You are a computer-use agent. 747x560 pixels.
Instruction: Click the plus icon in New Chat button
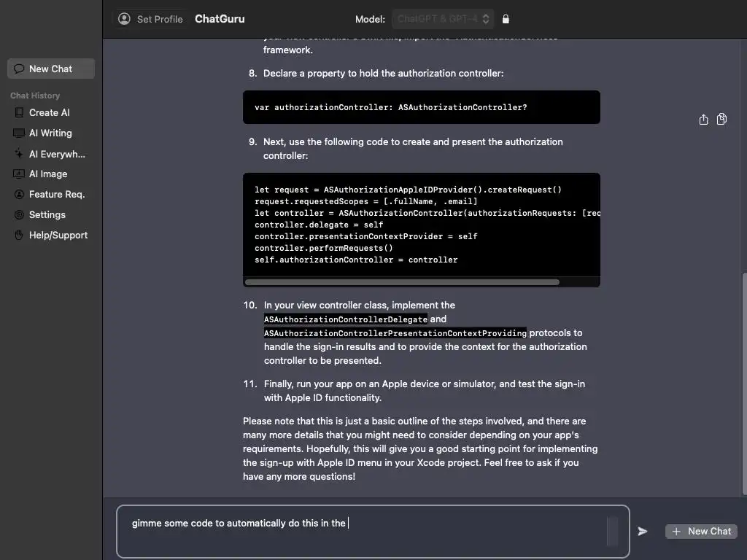[x=676, y=531]
